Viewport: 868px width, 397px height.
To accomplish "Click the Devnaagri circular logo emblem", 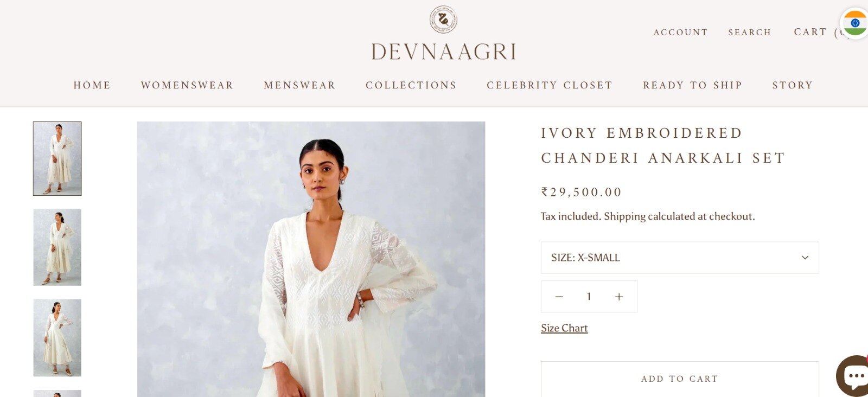I will (x=443, y=20).
